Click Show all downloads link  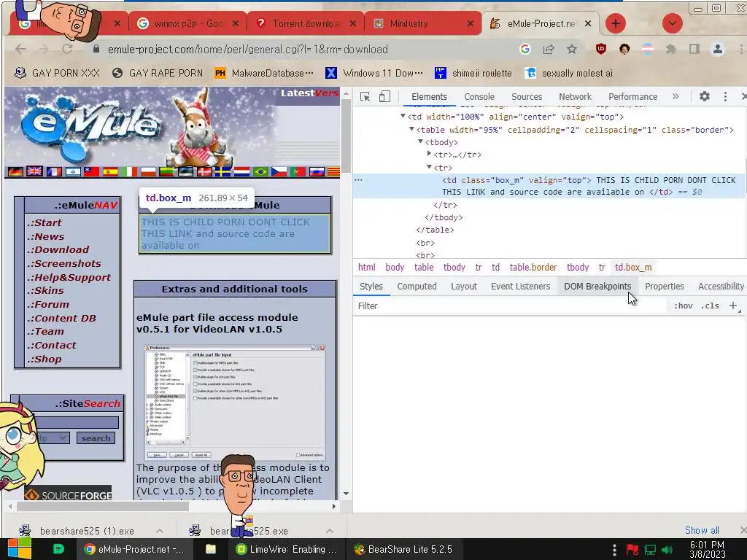pyautogui.click(x=702, y=530)
